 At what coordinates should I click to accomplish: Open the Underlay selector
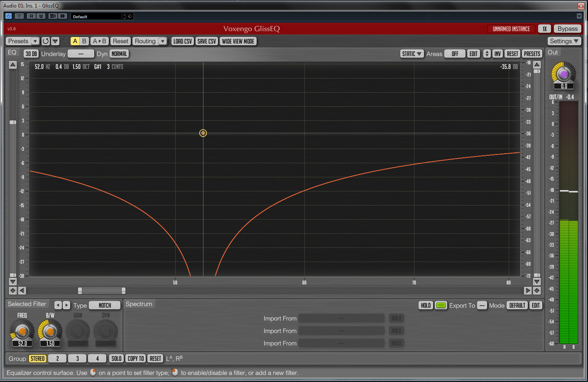coord(81,54)
